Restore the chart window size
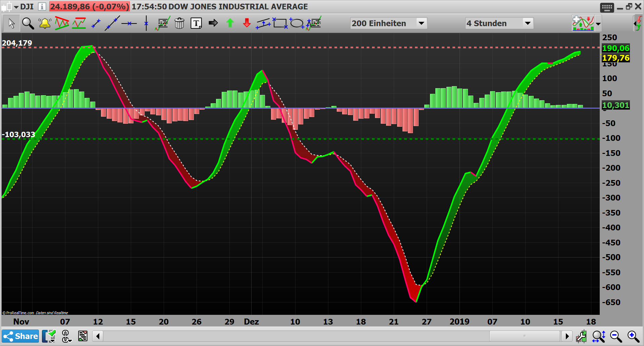The image size is (644, 346). tap(629, 6)
